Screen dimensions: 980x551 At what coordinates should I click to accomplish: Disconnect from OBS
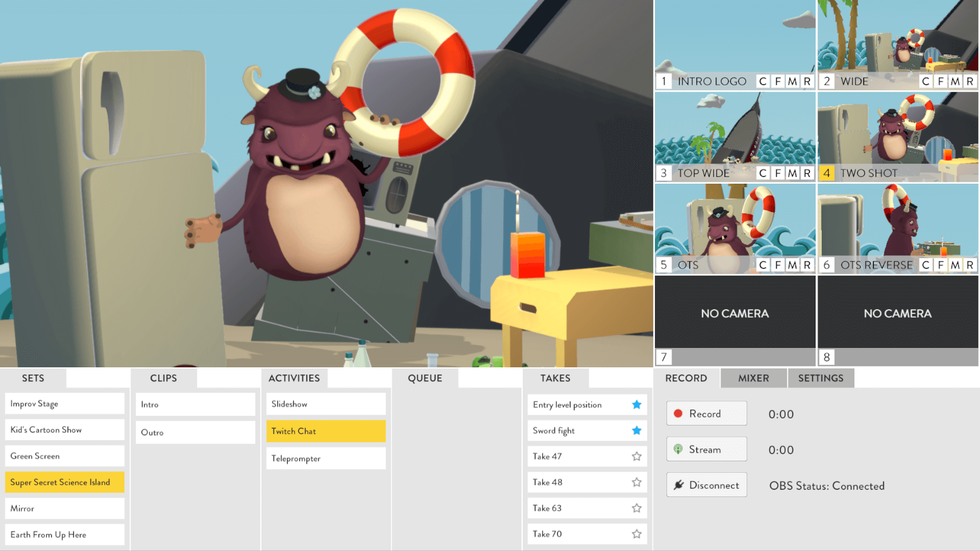[x=706, y=485]
